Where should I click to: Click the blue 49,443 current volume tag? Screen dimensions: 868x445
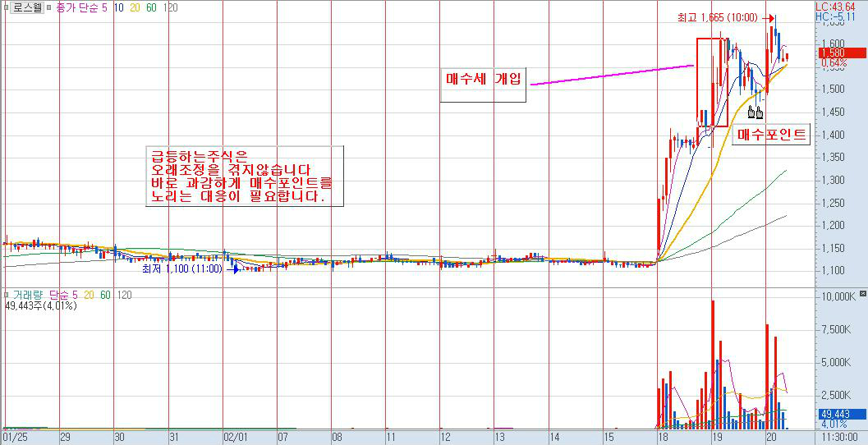(x=842, y=414)
